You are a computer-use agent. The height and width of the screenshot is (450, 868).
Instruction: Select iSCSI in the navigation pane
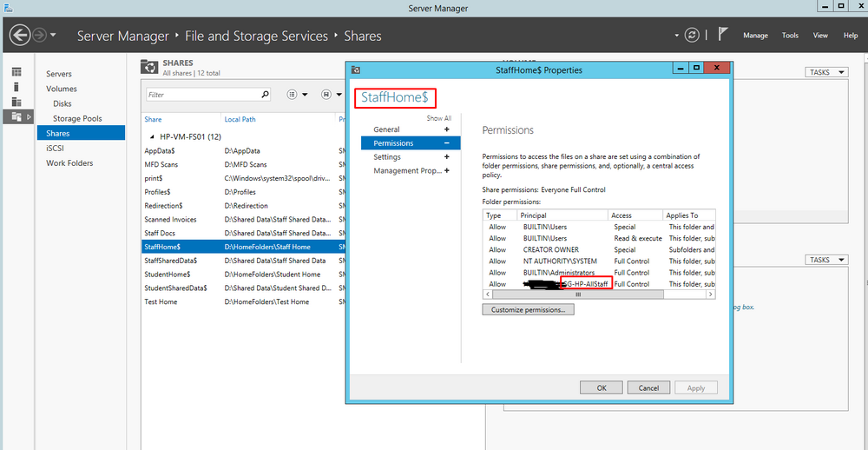(56, 149)
